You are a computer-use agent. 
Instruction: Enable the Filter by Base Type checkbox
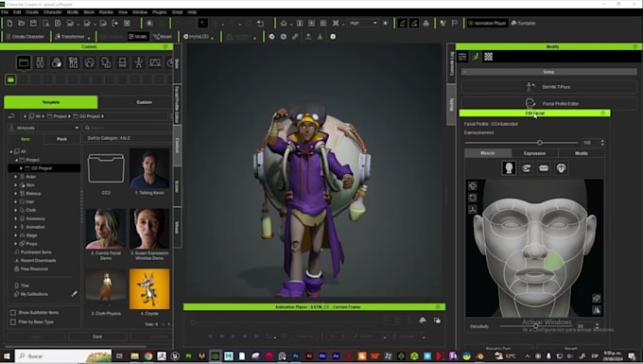pos(13,321)
